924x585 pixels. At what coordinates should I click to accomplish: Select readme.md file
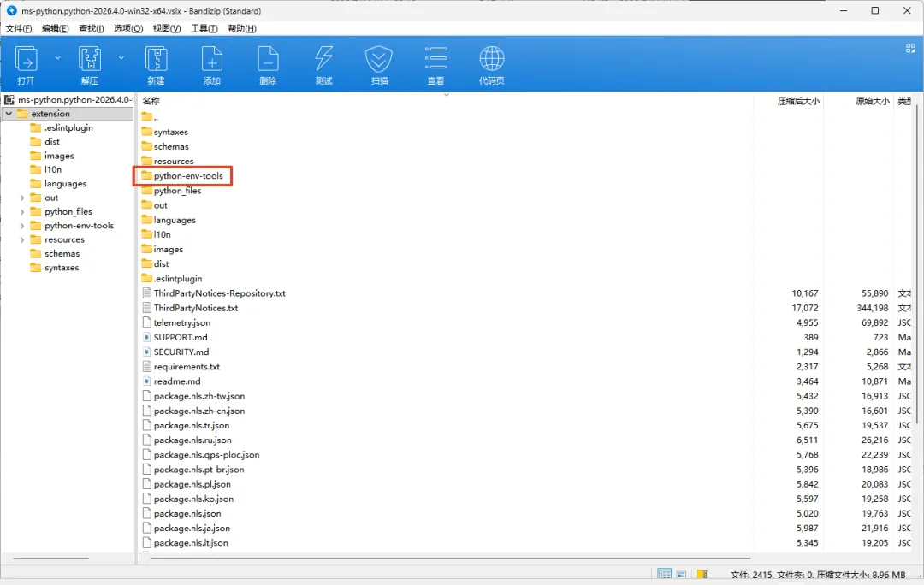pos(171,381)
